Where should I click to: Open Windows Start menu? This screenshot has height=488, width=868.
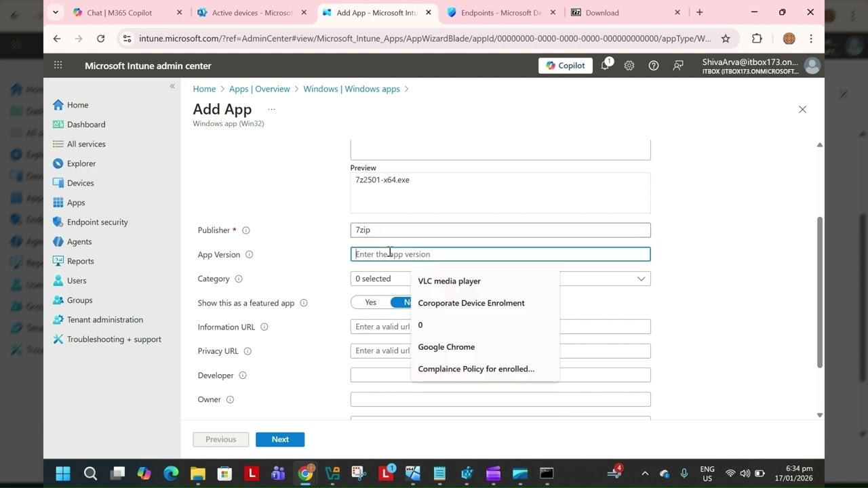(x=63, y=473)
